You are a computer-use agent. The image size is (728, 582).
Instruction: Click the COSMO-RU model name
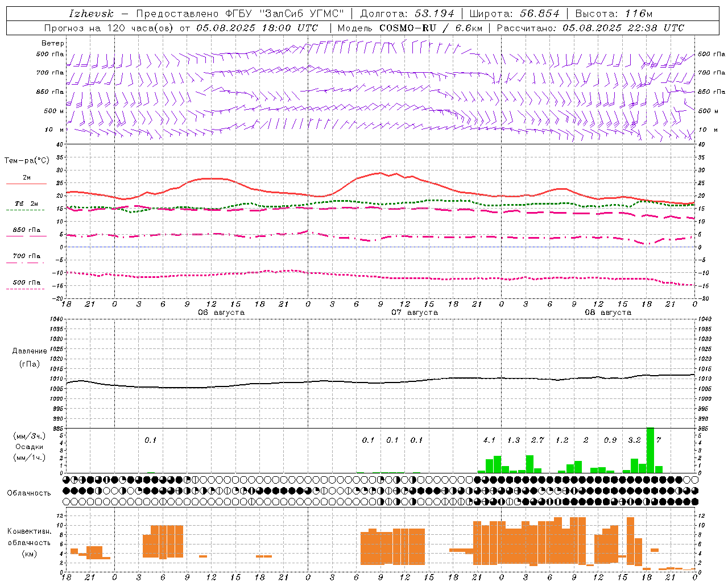click(407, 28)
